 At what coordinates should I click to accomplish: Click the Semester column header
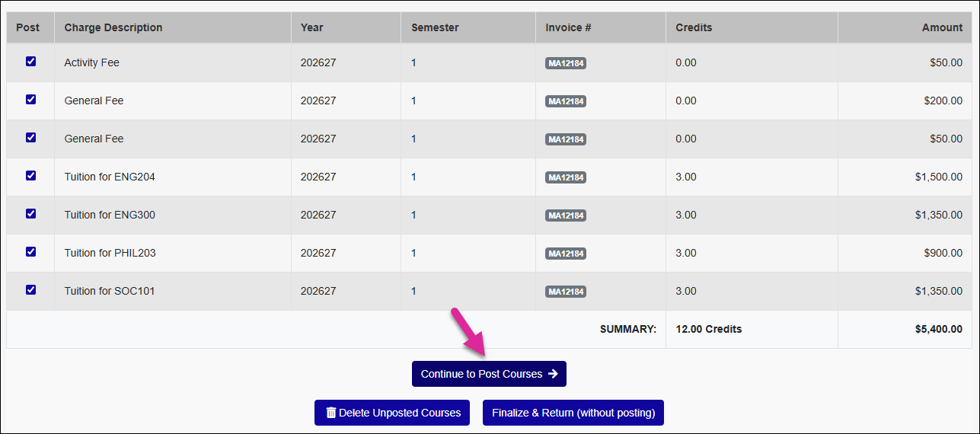[435, 27]
